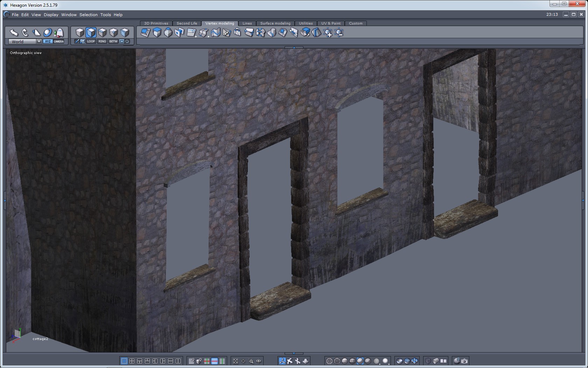Image resolution: width=588 pixels, height=368 pixels.
Task: Switch to the four equal views layout
Action: tap(132, 361)
